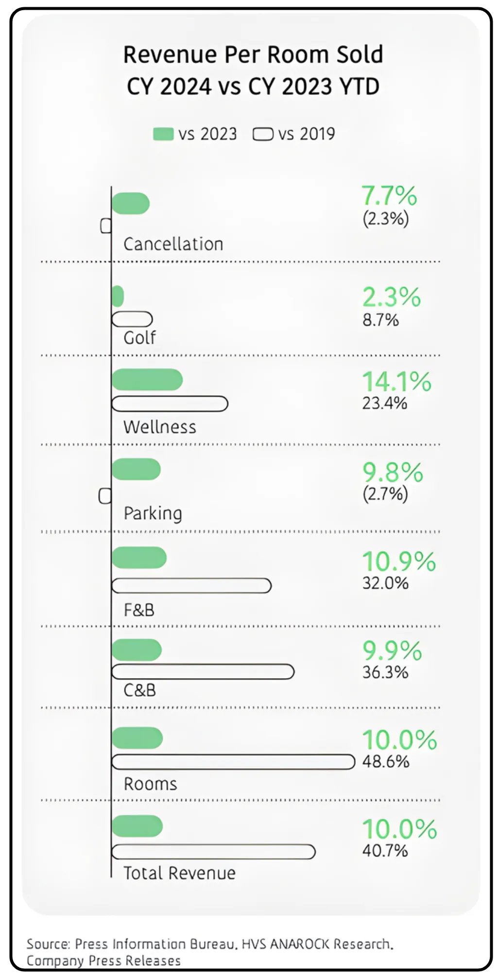
Task: Select the green Golf bar
Action: tap(118, 296)
